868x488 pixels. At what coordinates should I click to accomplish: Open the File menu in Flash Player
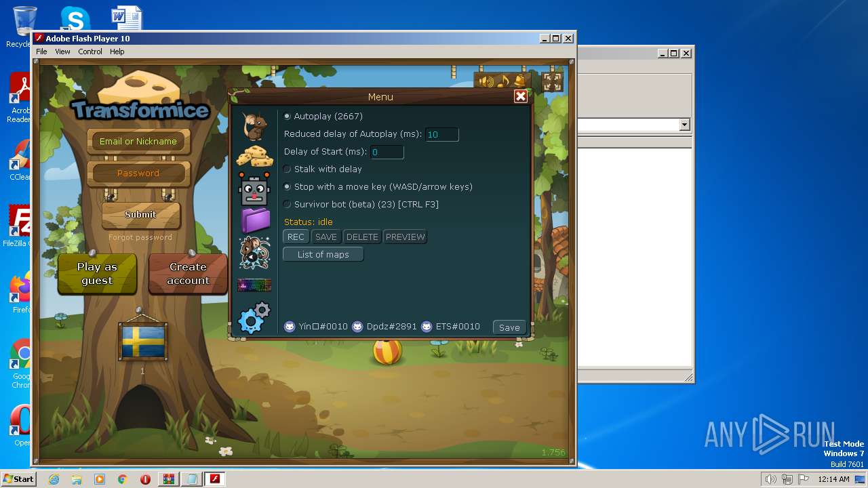point(41,52)
